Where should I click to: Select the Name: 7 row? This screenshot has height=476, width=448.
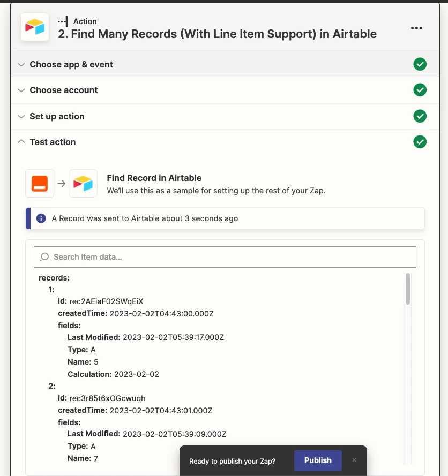click(x=83, y=458)
